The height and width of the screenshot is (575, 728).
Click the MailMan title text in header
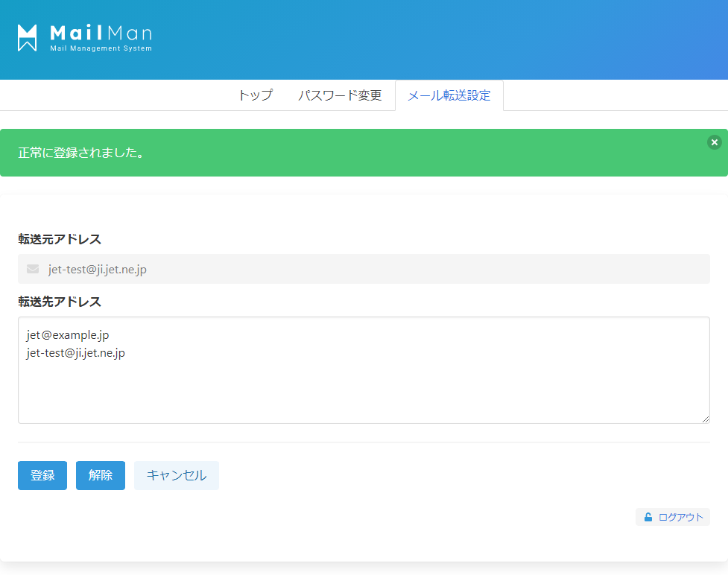(101, 33)
